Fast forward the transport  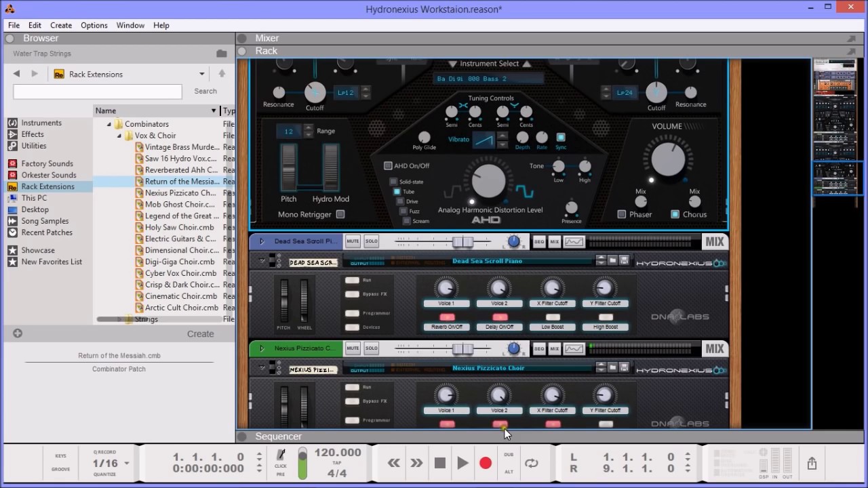(x=416, y=463)
